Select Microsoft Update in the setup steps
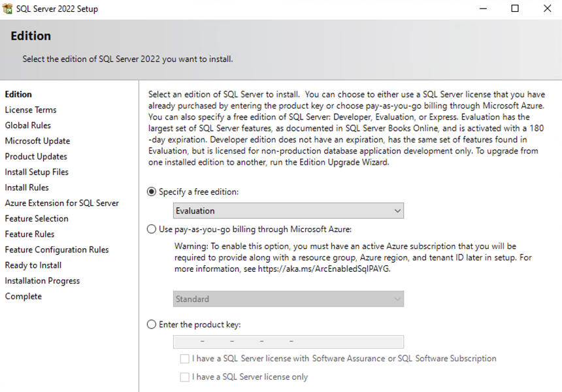 (x=37, y=141)
